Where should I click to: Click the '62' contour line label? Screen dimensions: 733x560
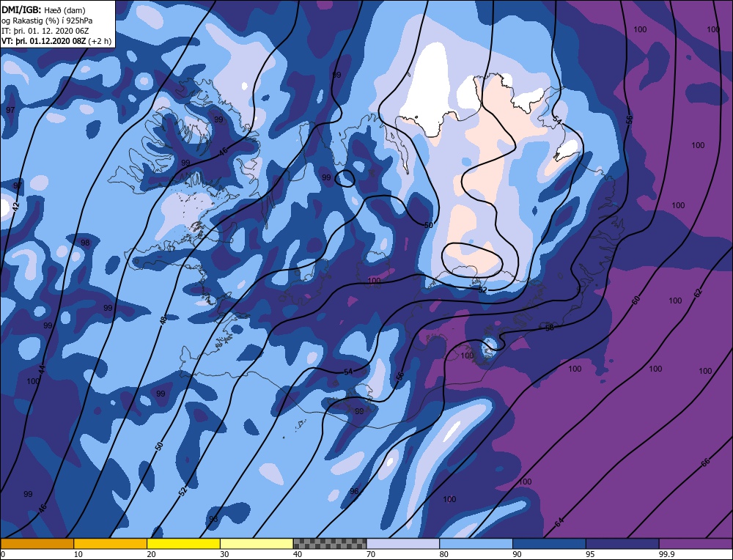coord(698,293)
